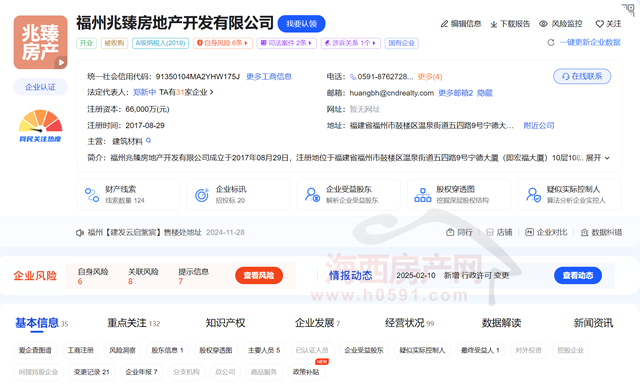640x388 pixels.
Task: Switch to 知识产权 tab
Action: click(225, 323)
